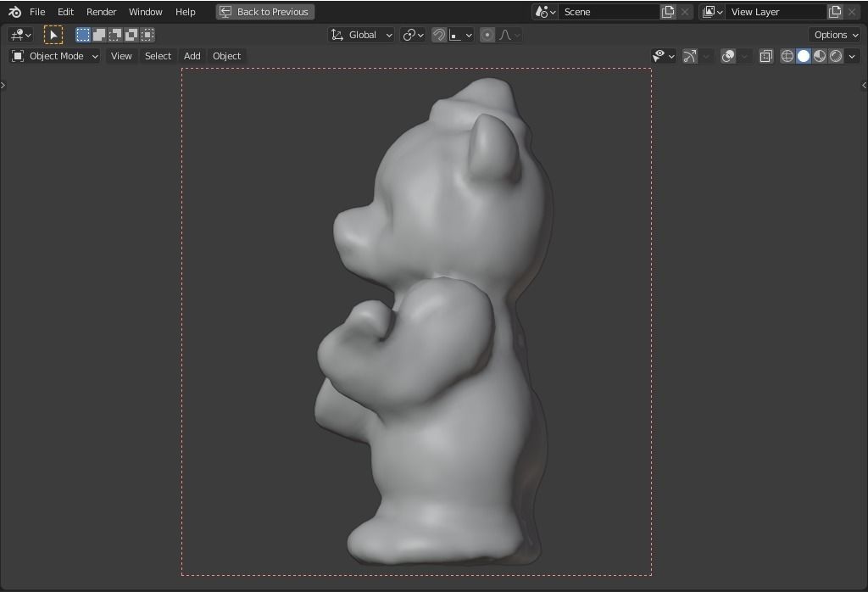Click the Back to Previous button
868x592 pixels.
click(x=265, y=12)
